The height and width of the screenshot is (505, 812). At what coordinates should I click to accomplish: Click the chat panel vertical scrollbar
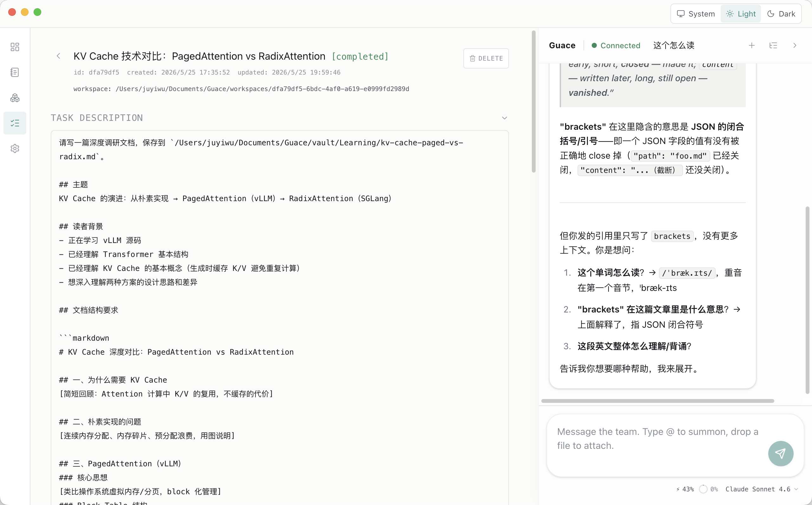click(x=807, y=300)
